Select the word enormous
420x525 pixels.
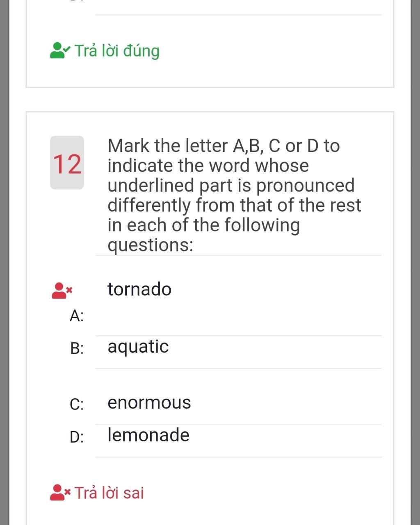[149, 402]
